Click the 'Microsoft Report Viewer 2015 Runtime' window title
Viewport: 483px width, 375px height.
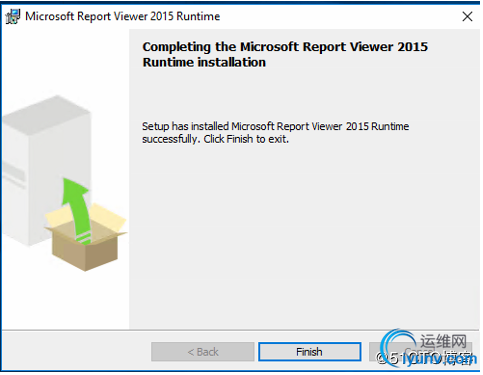click(x=123, y=16)
